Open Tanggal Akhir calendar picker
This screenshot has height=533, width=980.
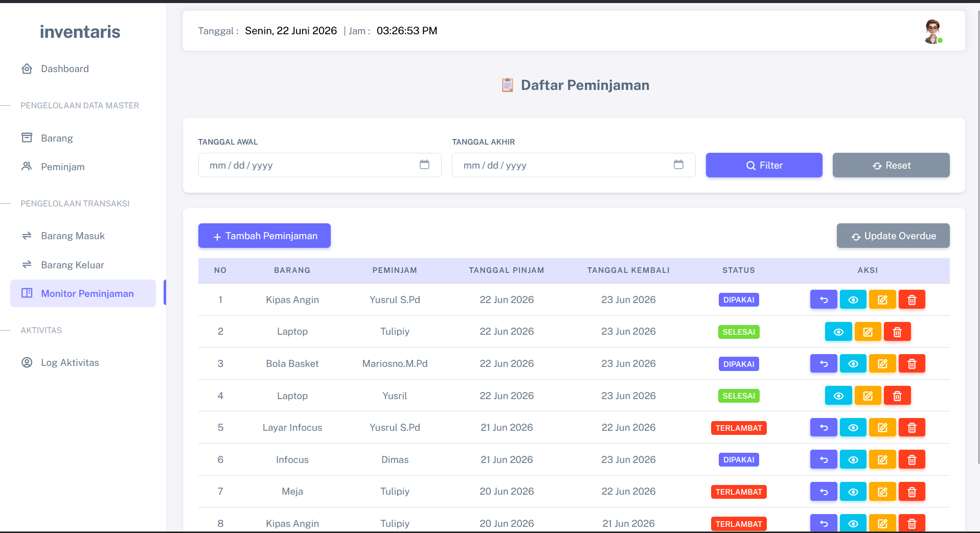[678, 165]
